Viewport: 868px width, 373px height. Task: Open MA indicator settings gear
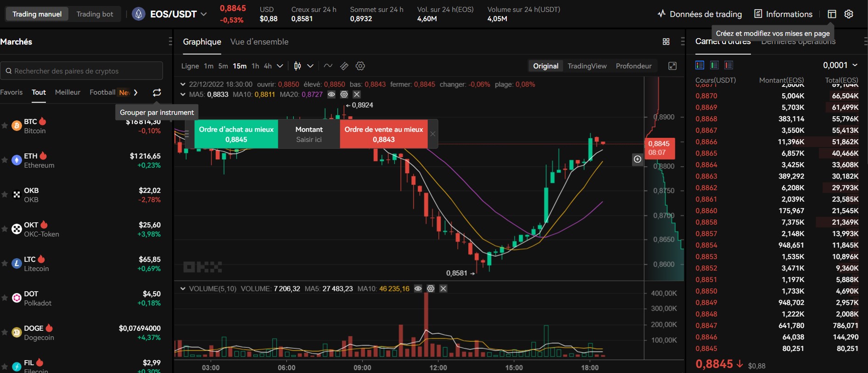click(344, 95)
